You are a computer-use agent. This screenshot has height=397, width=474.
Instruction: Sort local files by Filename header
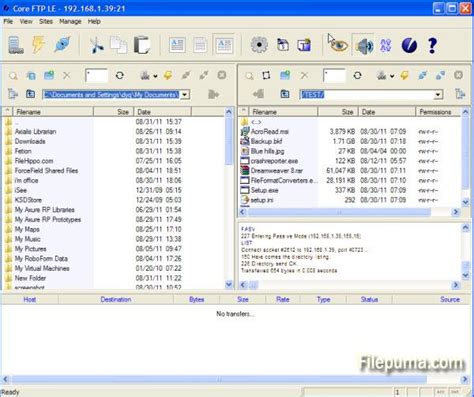pos(53,112)
